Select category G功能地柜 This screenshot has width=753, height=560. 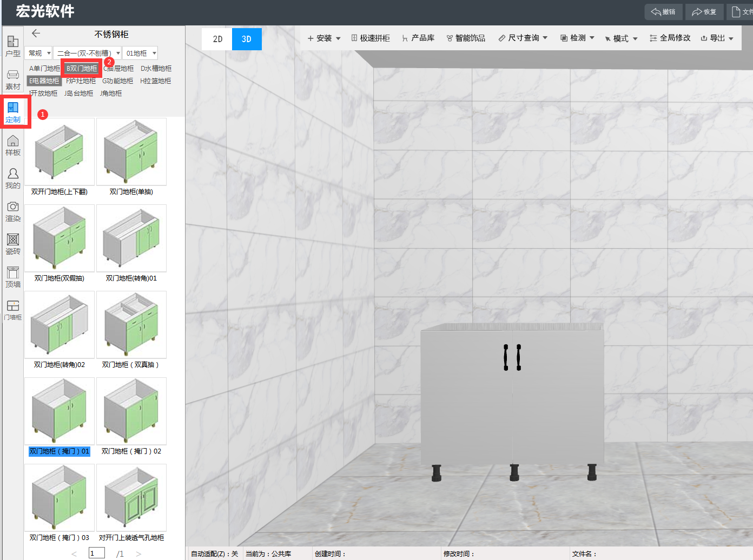(117, 81)
